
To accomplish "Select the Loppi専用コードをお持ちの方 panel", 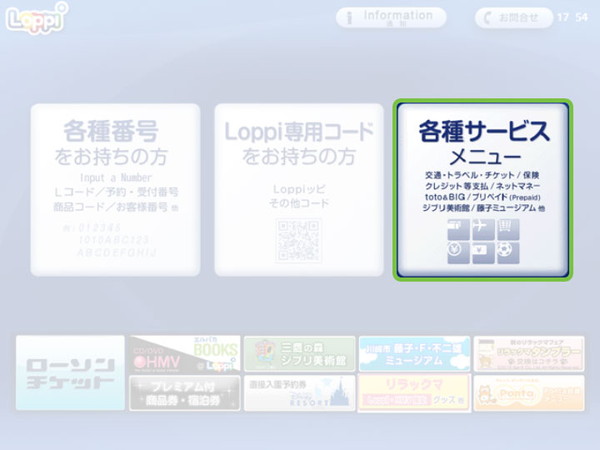I will point(299,190).
